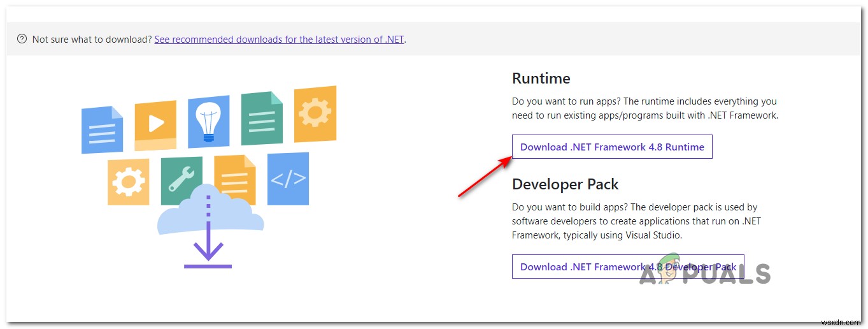Click the blue document icon with folded corner
This screenshot has height=329, width=868.
103,130
